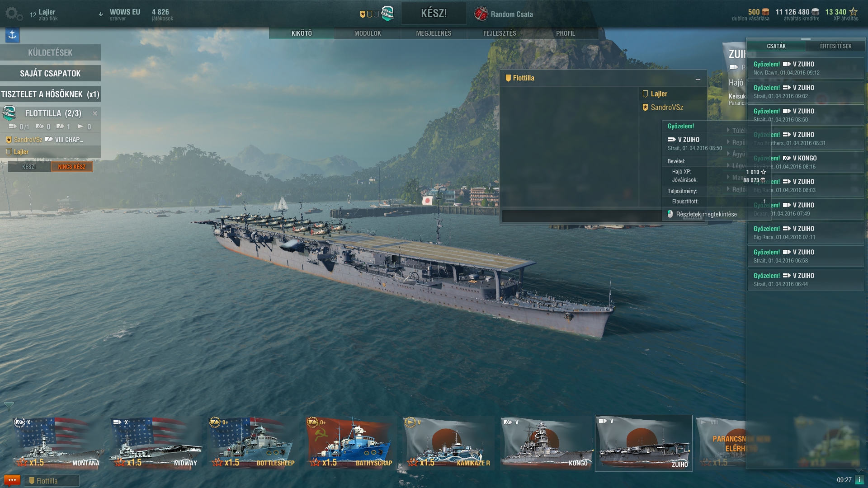This screenshot has width=868, height=488.
Task: Minimize the Flottilla chat window
Action: (698, 79)
